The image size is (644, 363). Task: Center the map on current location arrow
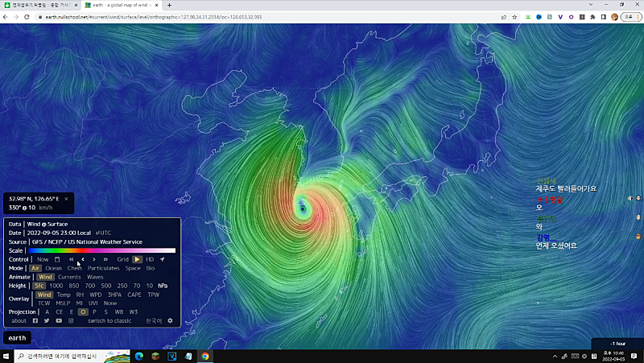coord(162,259)
